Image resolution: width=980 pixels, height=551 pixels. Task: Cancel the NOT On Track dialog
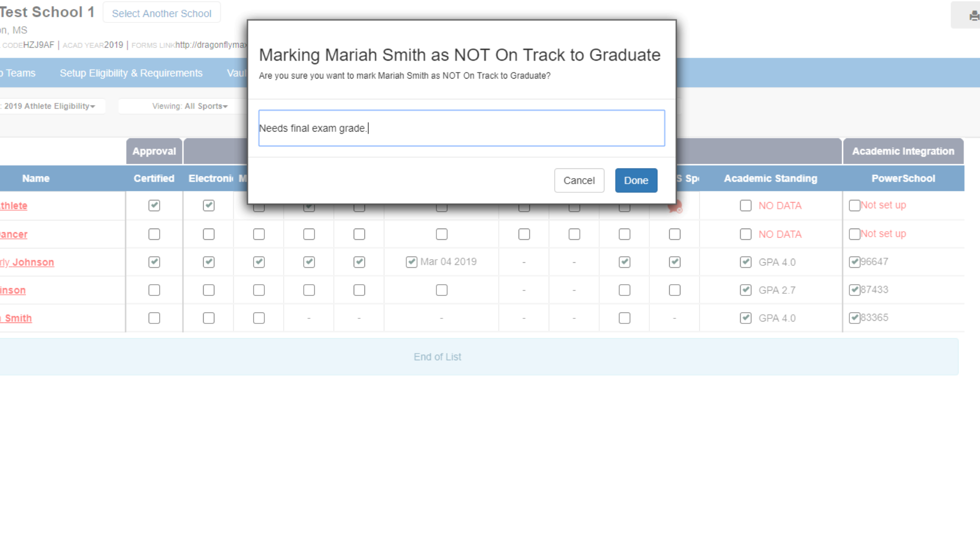[x=579, y=181]
